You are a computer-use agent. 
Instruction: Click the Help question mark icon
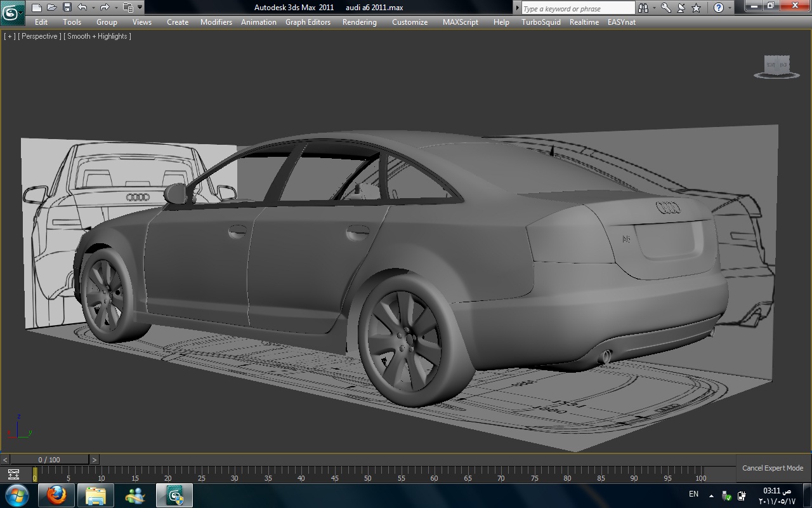point(719,8)
